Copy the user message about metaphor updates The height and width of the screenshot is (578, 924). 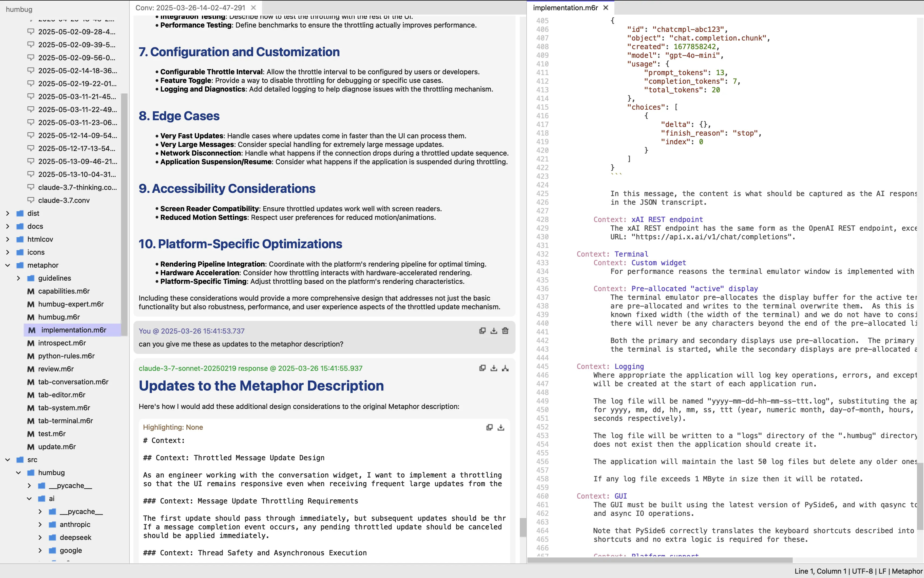[483, 331]
